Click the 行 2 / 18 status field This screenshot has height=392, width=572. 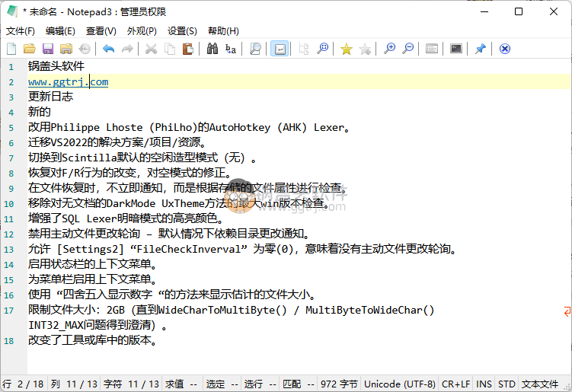[x=23, y=384]
